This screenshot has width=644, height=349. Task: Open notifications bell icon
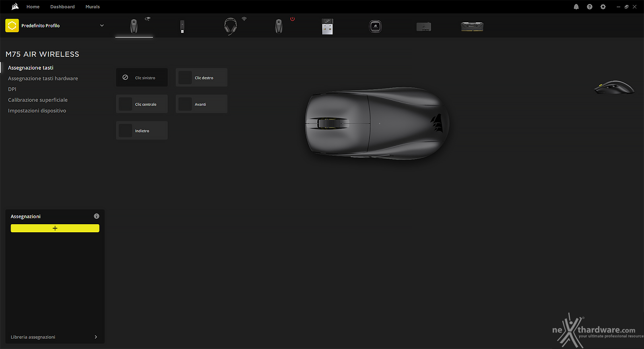tap(576, 7)
